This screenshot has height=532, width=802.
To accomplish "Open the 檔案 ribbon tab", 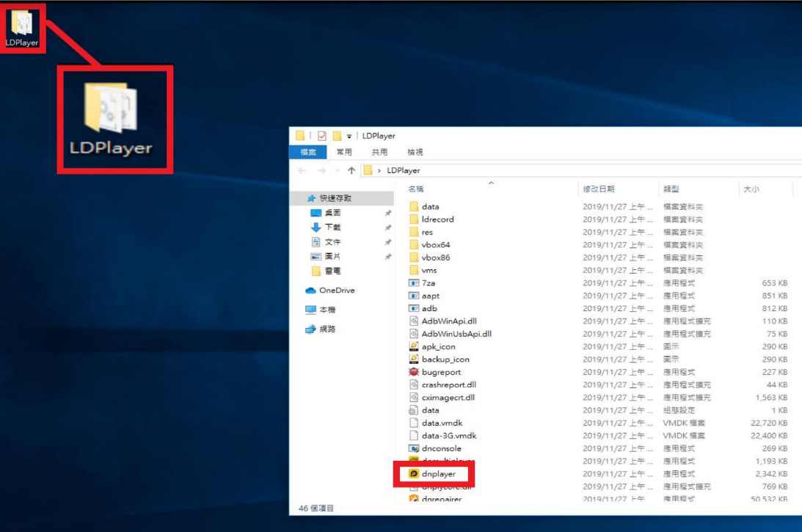I will 308,152.
